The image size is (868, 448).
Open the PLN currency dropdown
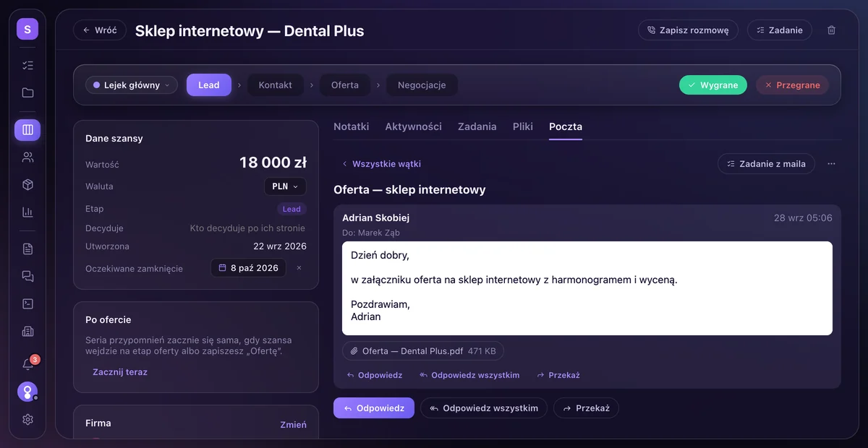285,186
